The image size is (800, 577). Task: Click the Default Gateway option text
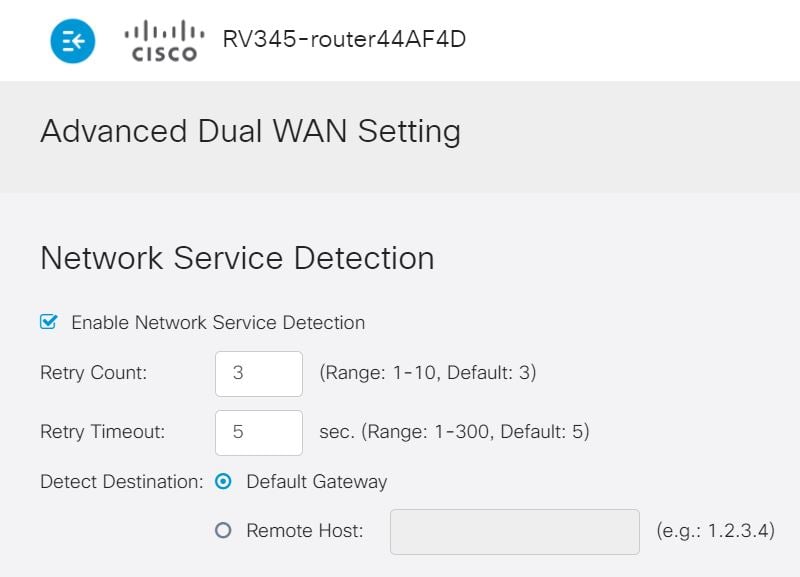coord(316,482)
